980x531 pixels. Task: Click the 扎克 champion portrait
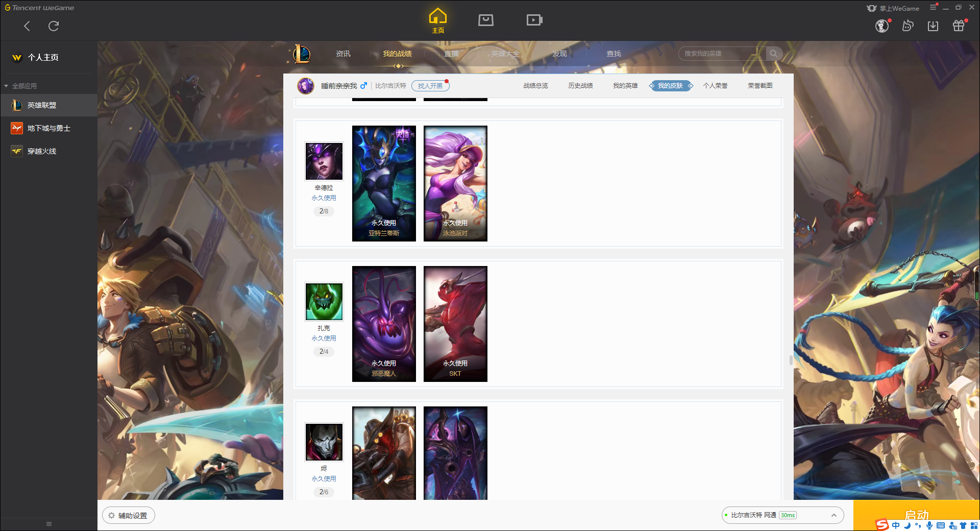coord(324,302)
